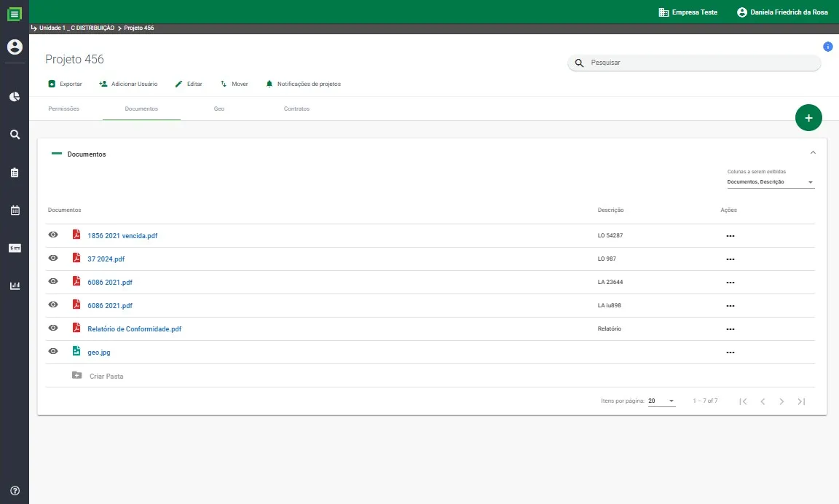Screen dimensions: 839x504
Task: Click the Documentos column header
Action: tap(65, 210)
